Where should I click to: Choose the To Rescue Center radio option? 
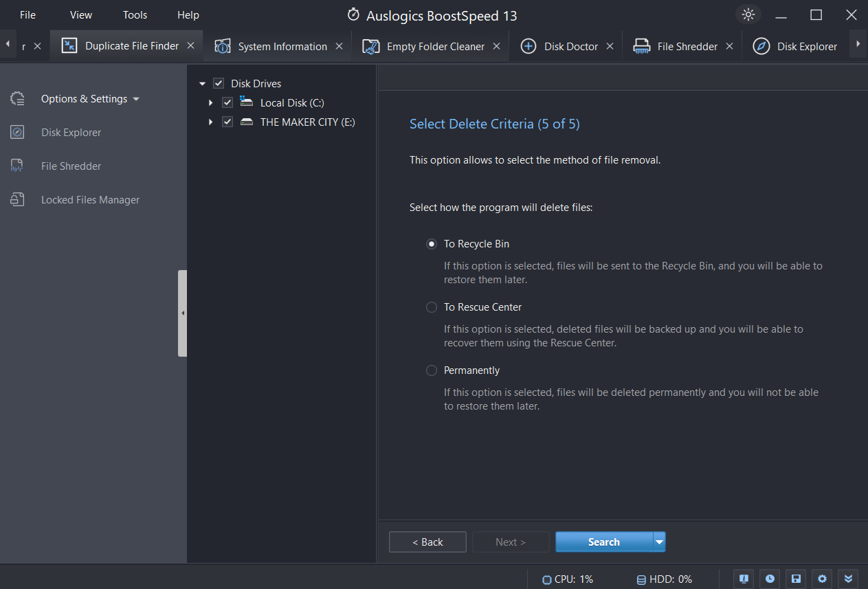(x=432, y=307)
